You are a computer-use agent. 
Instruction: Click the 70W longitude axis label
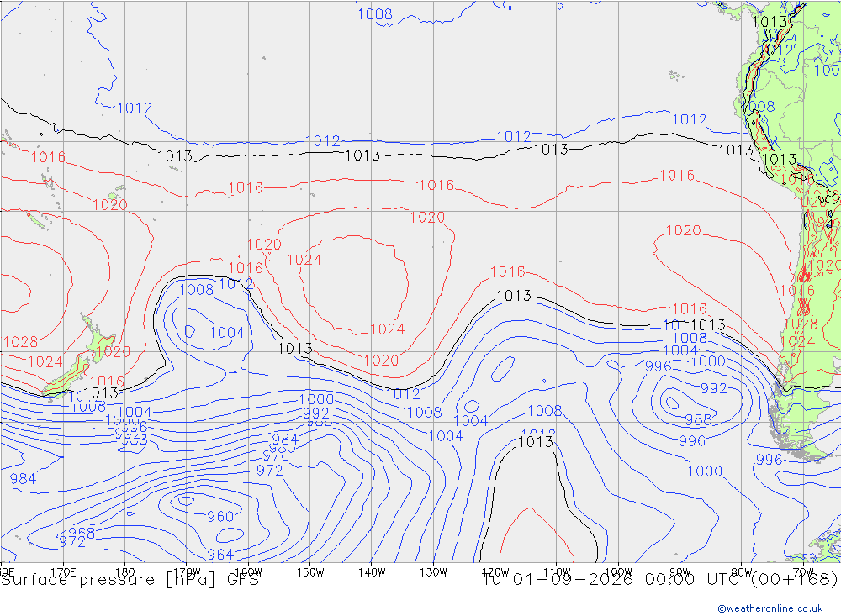coord(803,572)
